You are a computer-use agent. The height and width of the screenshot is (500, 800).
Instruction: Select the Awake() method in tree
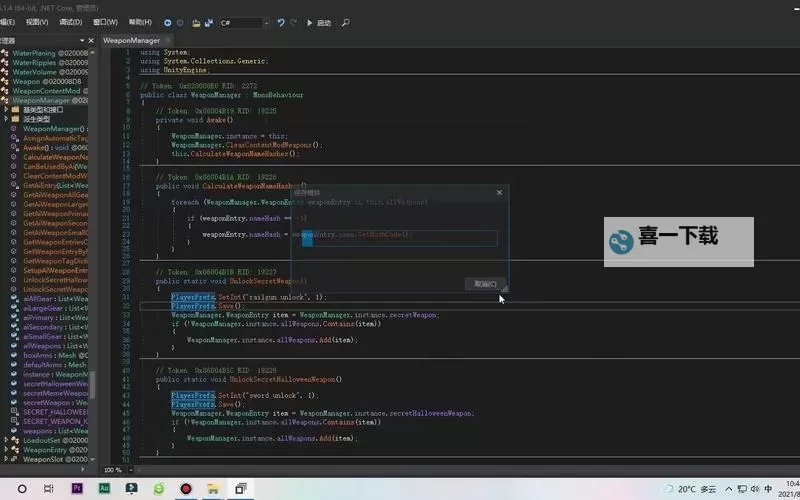pos(38,147)
